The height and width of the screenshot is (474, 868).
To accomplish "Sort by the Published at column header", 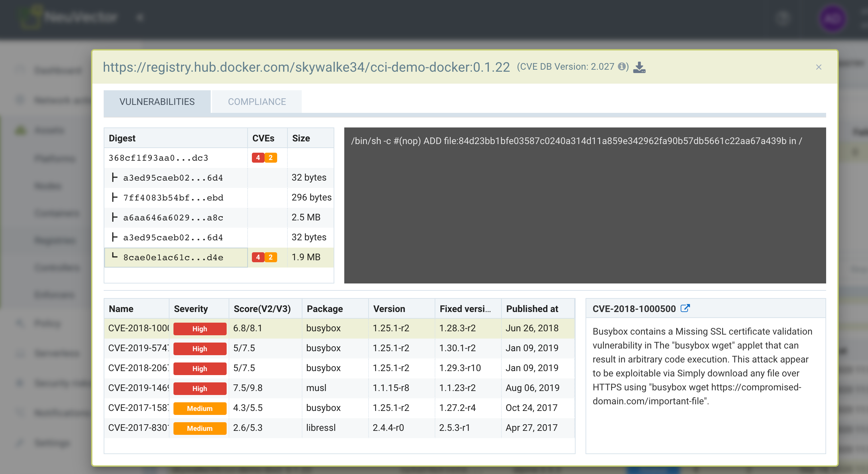I will [532, 309].
